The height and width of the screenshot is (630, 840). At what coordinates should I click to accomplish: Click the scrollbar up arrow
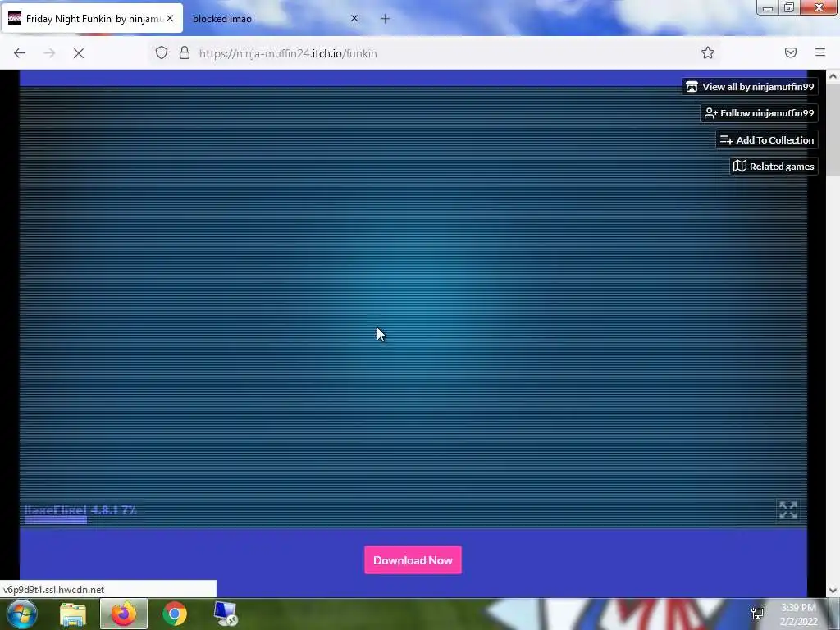point(833,76)
